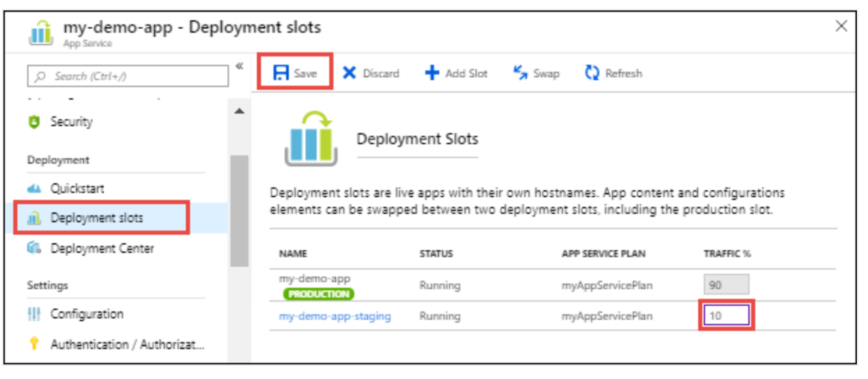Open the Configuration settings menu item

pos(86,314)
